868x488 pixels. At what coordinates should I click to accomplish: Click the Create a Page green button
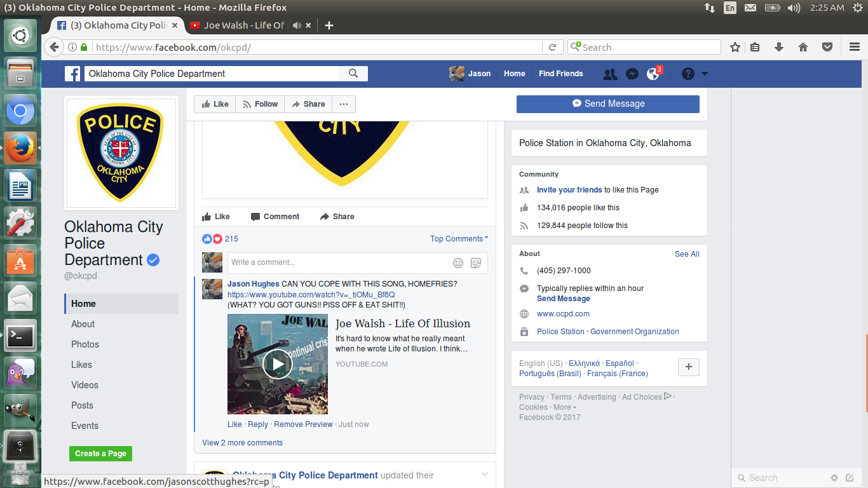point(100,454)
